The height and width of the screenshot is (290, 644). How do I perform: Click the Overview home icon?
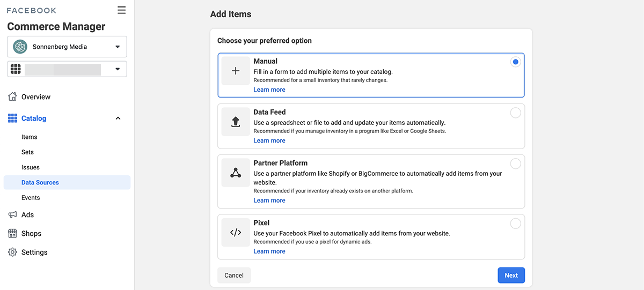coord(12,97)
